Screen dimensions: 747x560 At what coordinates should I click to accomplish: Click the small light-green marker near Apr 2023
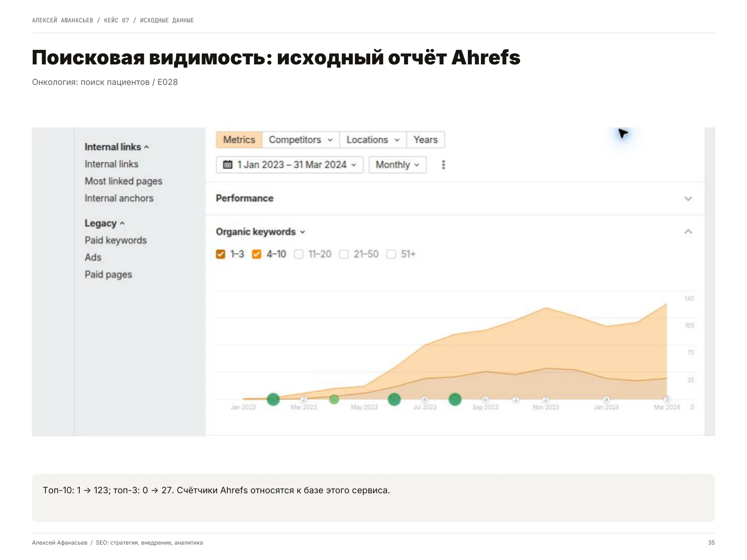[334, 399]
